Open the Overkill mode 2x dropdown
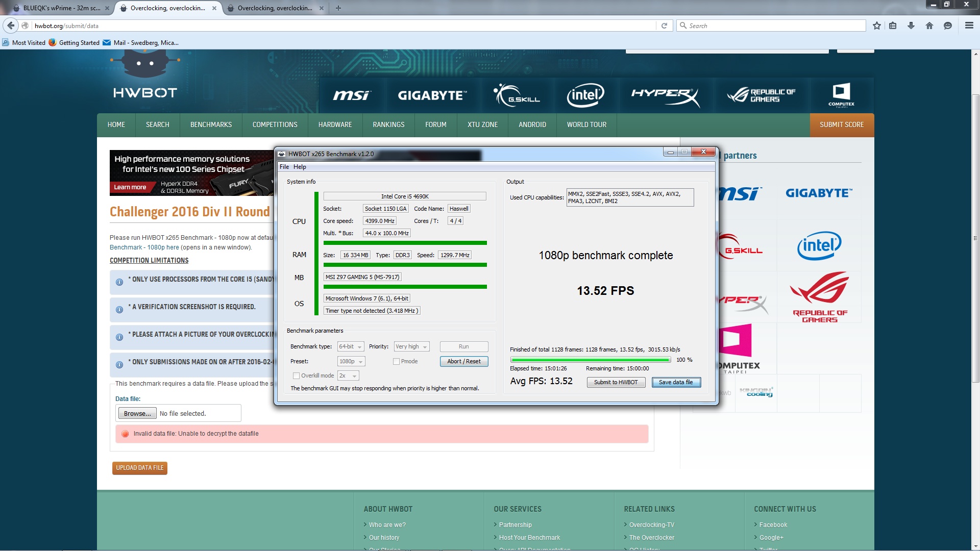The height and width of the screenshot is (551, 980). (x=348, y=375)
